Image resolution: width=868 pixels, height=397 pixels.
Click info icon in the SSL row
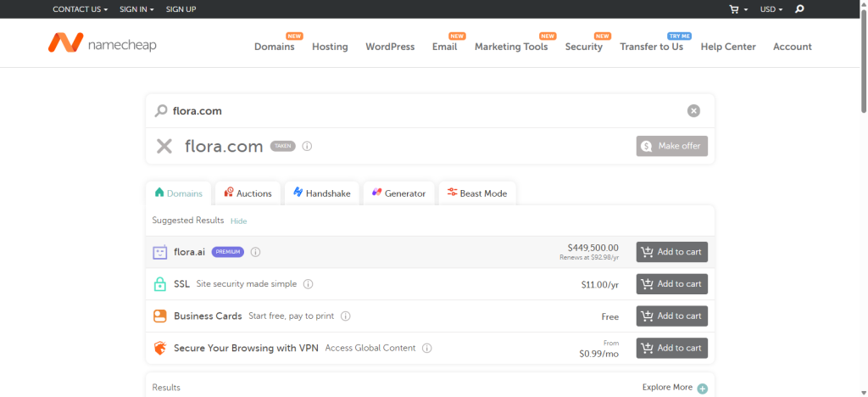point(309,284)
